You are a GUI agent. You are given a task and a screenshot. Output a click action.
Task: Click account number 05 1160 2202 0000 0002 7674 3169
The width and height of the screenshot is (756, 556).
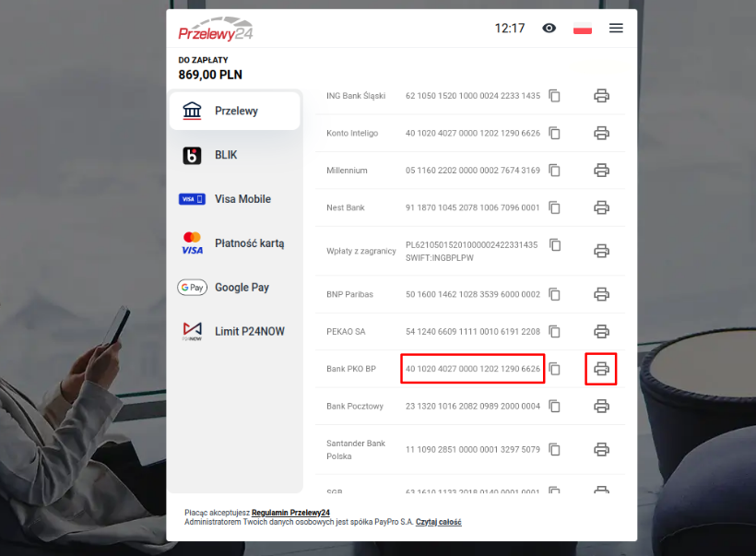point(472,171)
